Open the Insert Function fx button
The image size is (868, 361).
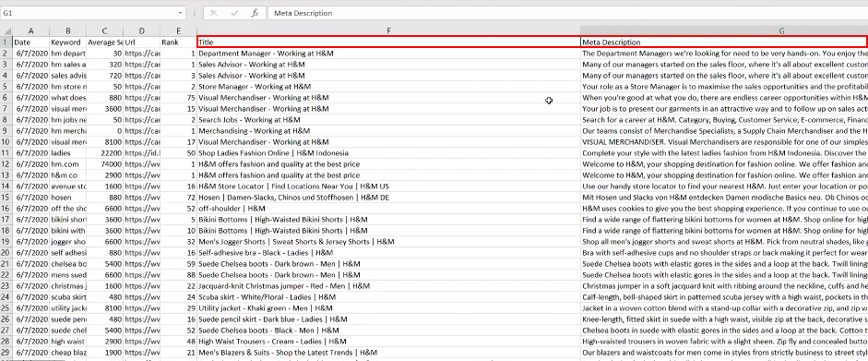tap(255, 13)
